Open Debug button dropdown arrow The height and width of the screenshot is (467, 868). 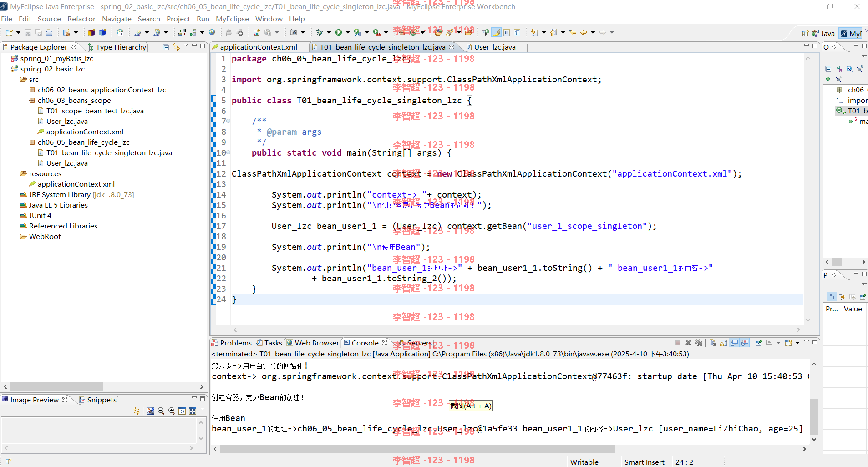[x=329, y=32]
